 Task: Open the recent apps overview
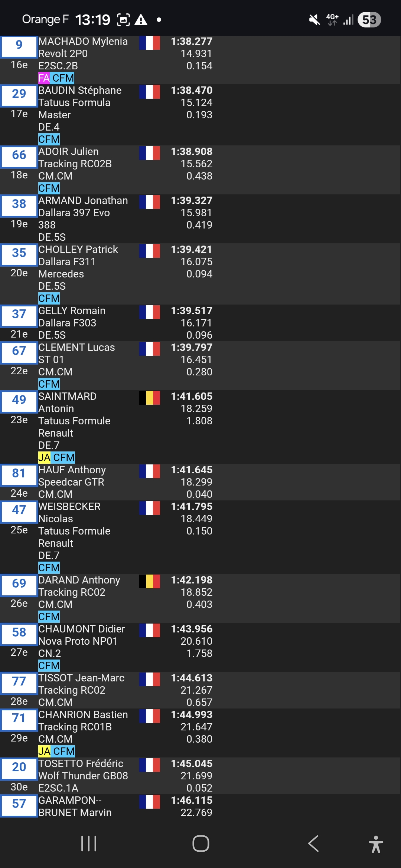[x=89, y=844]
